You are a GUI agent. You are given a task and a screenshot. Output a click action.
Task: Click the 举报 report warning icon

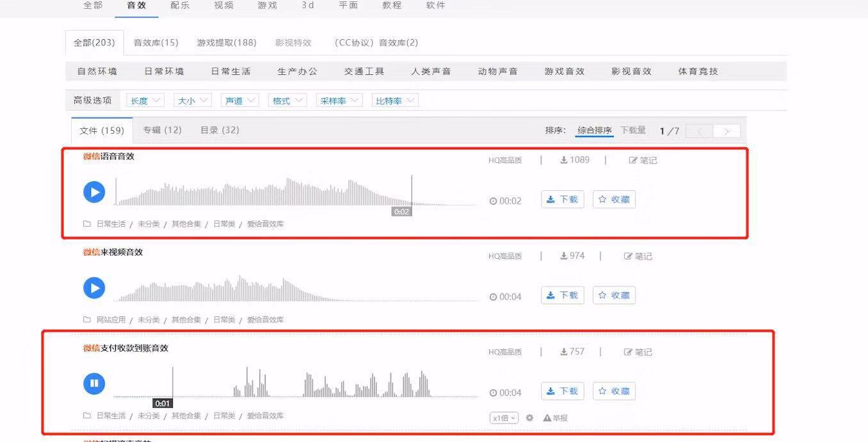pyautogui.click(x=547, y=418)
